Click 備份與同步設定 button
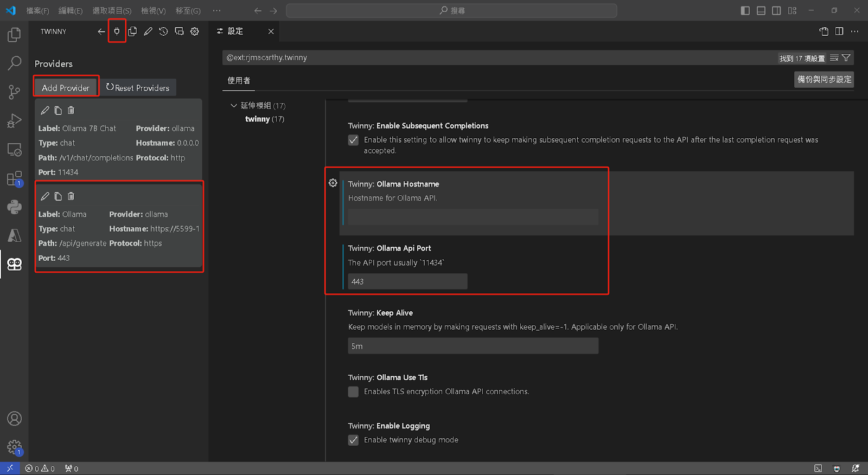Screen dimensions: 868x475 pyautogui.click(x=824, y=79)
